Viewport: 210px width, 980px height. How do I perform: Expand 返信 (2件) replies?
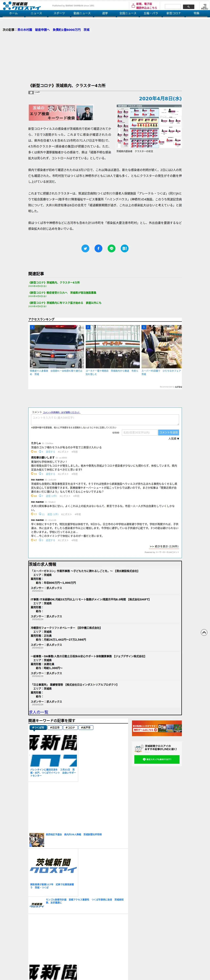point(52,496)
